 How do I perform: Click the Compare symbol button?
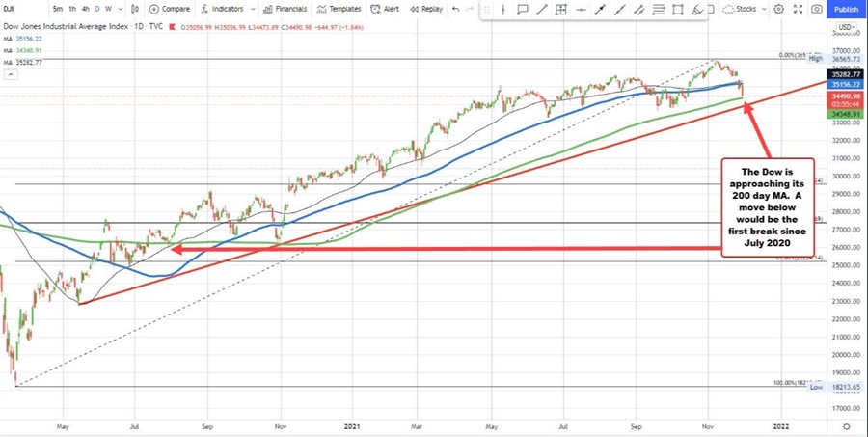(x=170, y=9)
